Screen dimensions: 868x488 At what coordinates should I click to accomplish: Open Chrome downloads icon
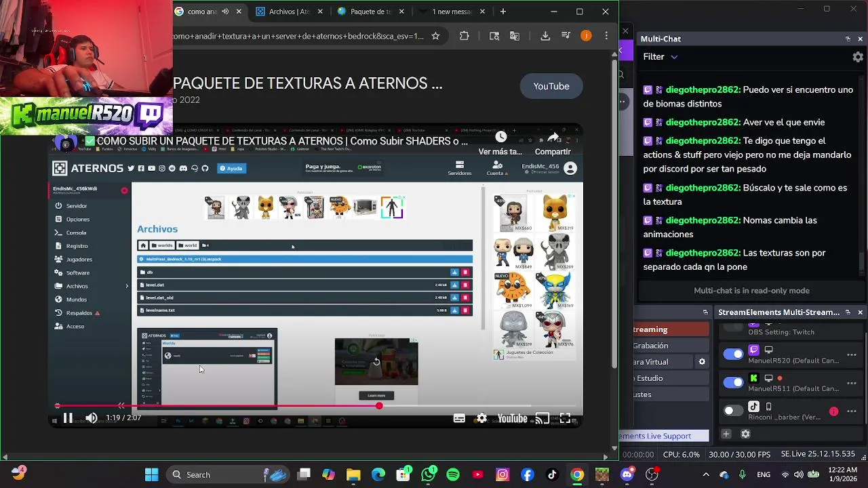pos(545,36)
